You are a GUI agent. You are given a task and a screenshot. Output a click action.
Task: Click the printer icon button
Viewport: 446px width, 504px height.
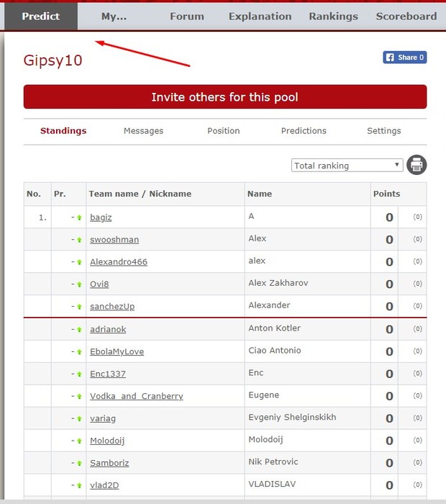[417, 165]
